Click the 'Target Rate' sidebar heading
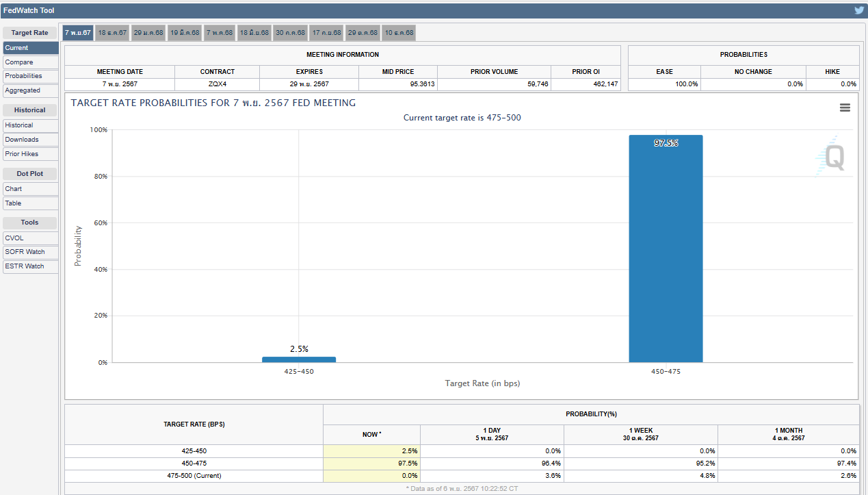The height and width of the screenshot is (495, 868). [30, 33]
